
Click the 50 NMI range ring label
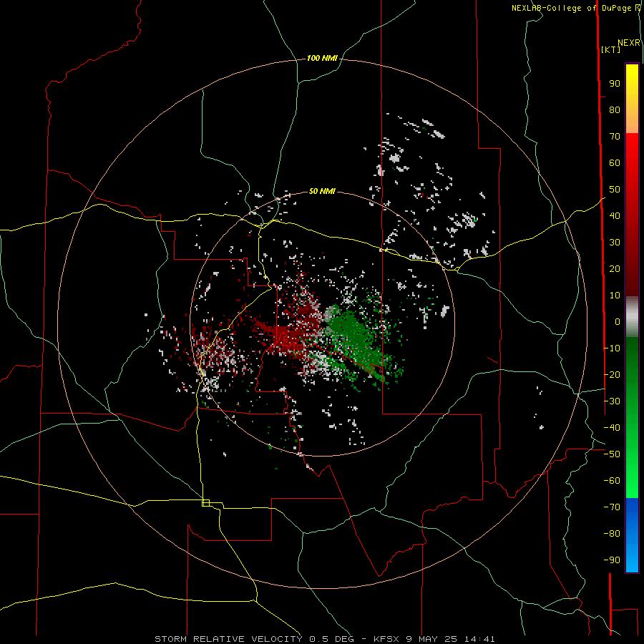[322, 191]
